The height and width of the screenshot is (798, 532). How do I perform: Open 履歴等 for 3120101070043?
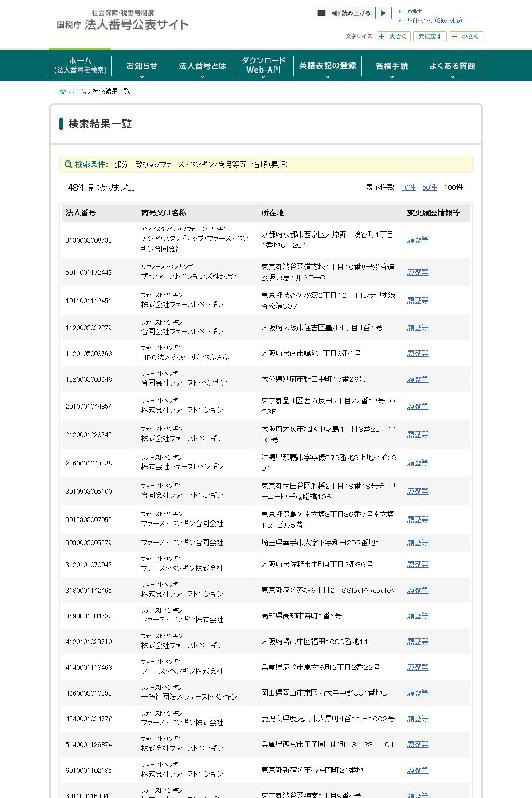pos(418,564)
